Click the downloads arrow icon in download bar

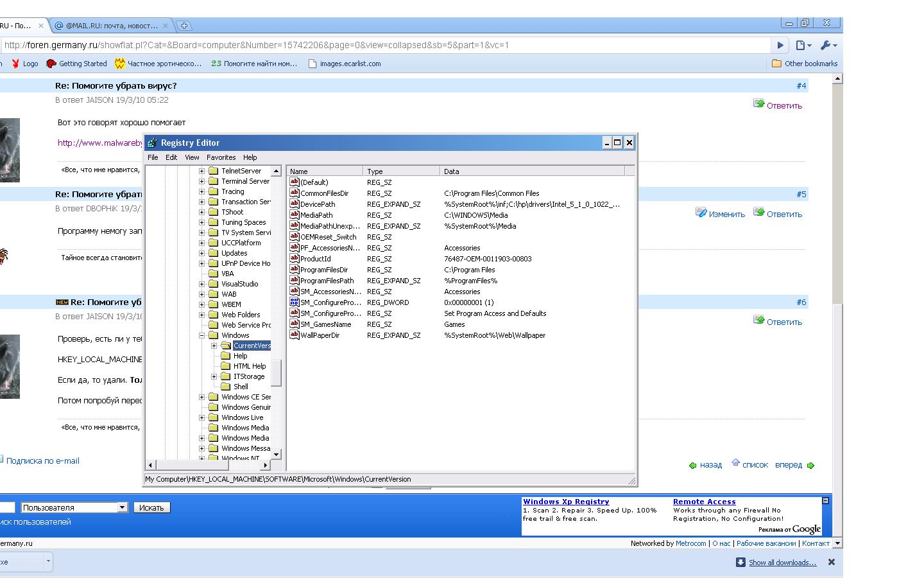click(x=740, y=563)
